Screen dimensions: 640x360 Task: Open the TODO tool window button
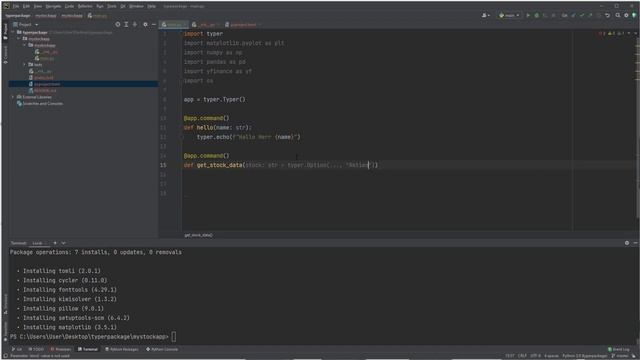pos(36,349)
